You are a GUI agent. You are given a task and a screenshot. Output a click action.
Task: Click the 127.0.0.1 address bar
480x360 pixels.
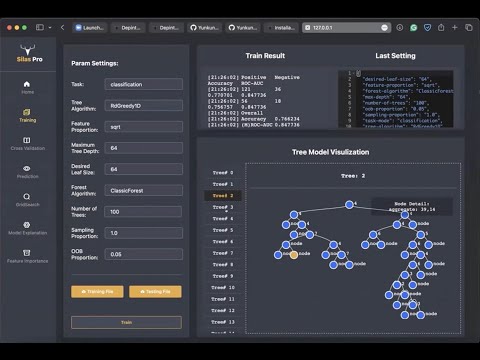(346, 28)
